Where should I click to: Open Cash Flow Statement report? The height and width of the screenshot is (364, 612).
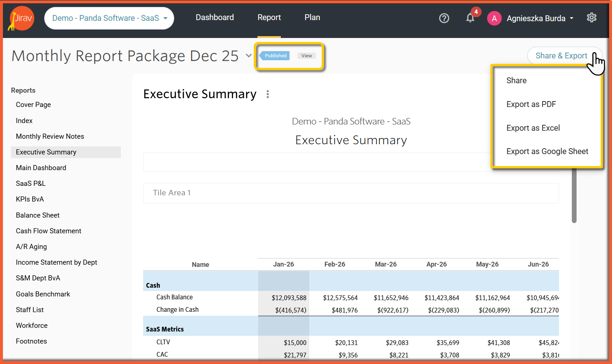click(49, 231)
